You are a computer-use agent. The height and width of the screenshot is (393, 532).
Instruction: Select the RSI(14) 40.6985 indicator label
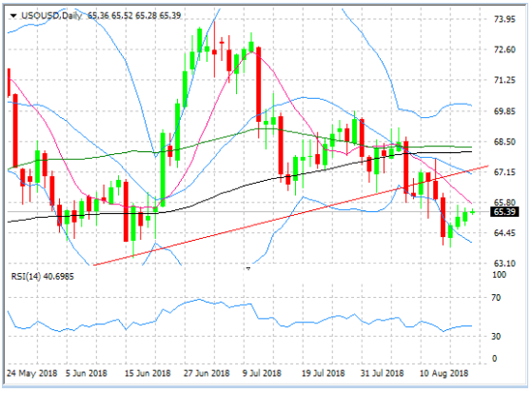(x=43, y=276)
